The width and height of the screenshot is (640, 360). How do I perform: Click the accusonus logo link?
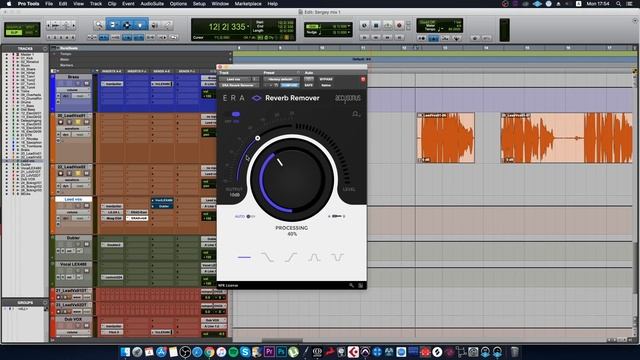348,98
